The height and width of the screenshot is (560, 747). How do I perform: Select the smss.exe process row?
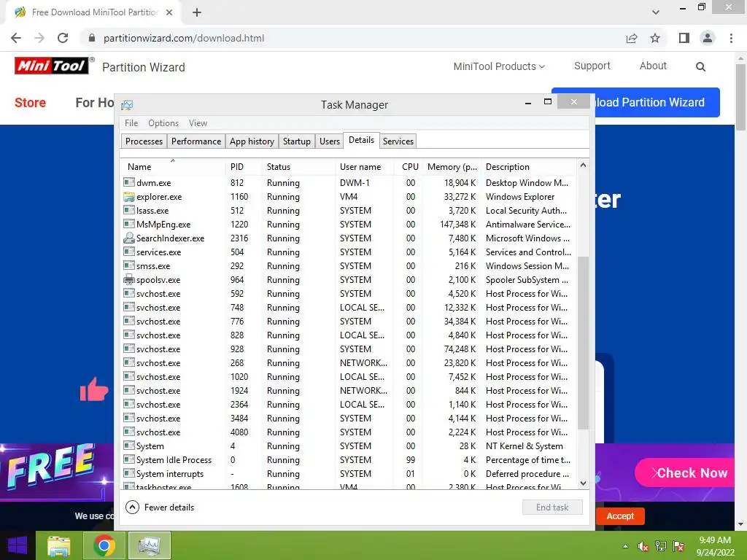click(349, 265)
